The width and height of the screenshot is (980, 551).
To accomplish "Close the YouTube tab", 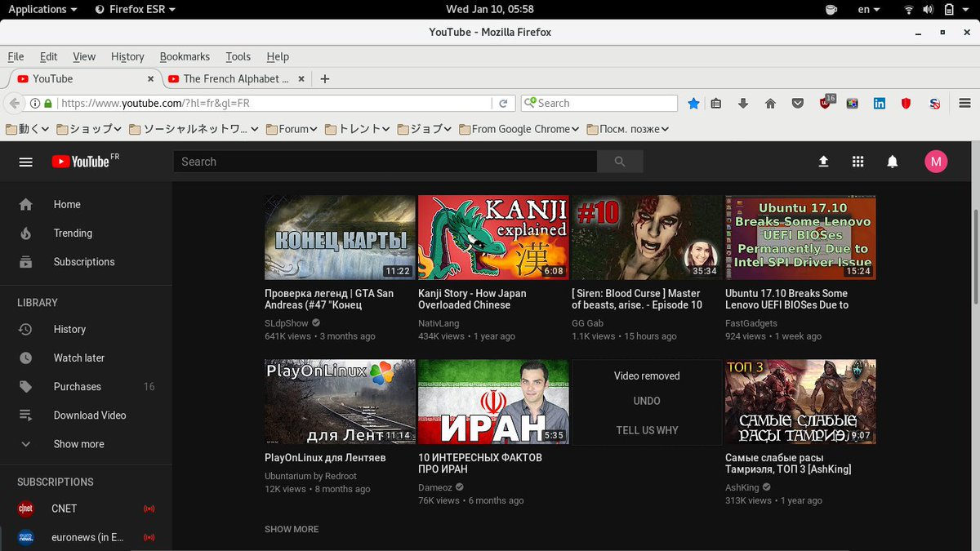I will (150, 78).
